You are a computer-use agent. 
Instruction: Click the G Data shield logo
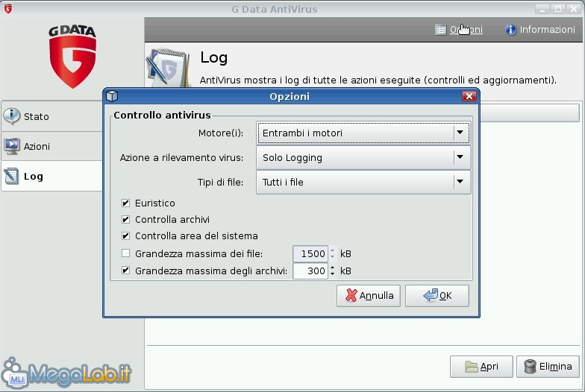click(73, 57)
